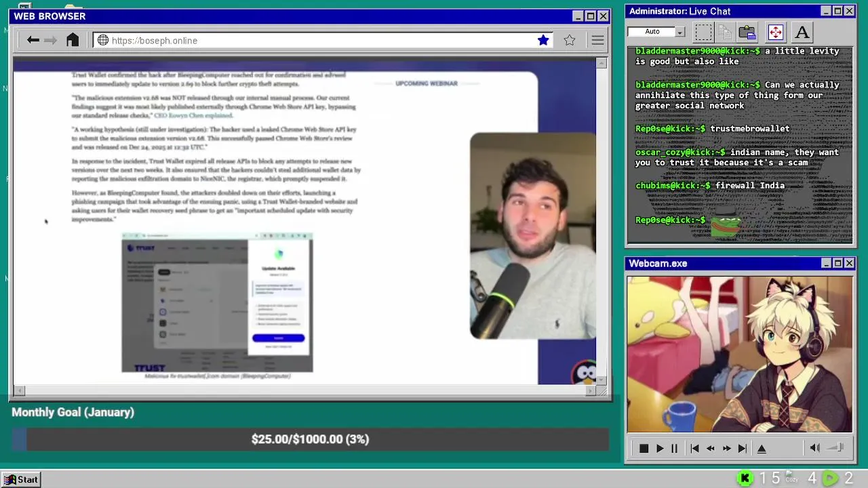Open the browser home page icon

(73, 40)
